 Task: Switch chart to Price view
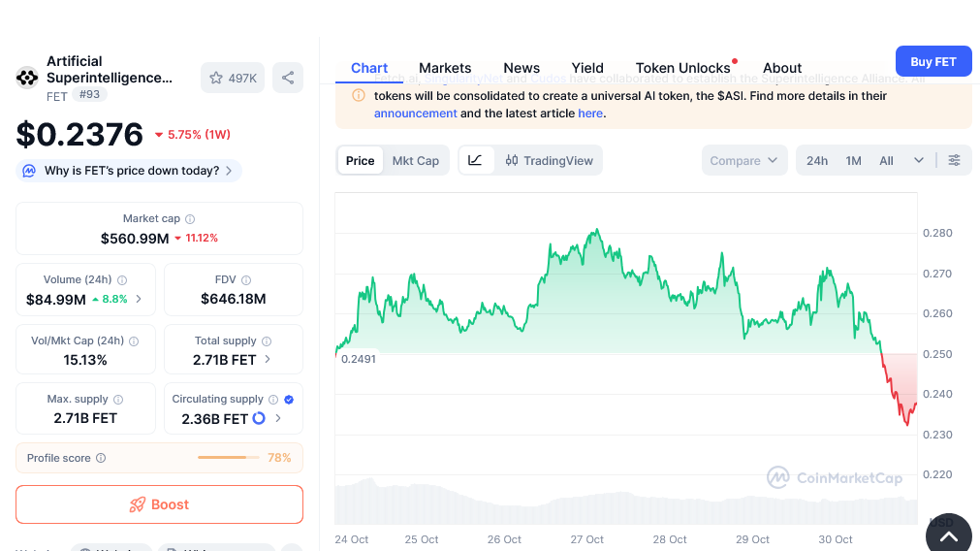click(x=360, y=160)
